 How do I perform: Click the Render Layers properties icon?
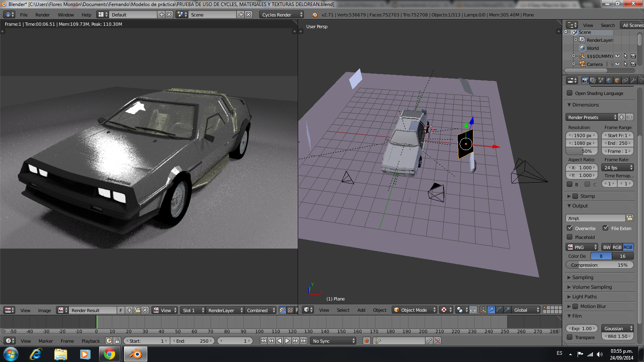pos(593,80)
